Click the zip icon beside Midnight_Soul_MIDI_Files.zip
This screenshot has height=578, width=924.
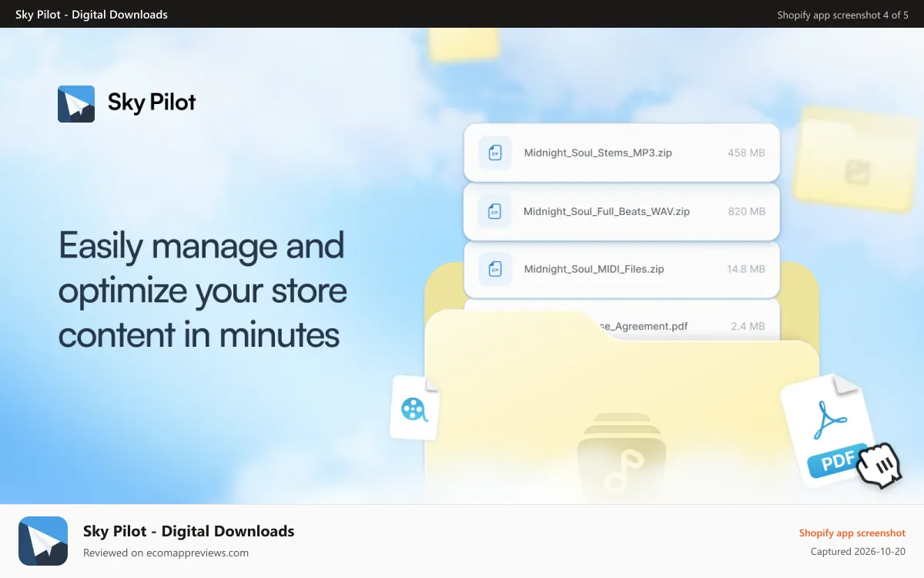(x=495, y=269)
